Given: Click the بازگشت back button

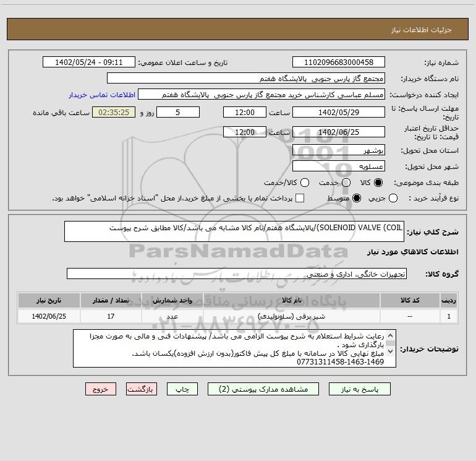Looking at the screenshot, I should tap(142, 389).
